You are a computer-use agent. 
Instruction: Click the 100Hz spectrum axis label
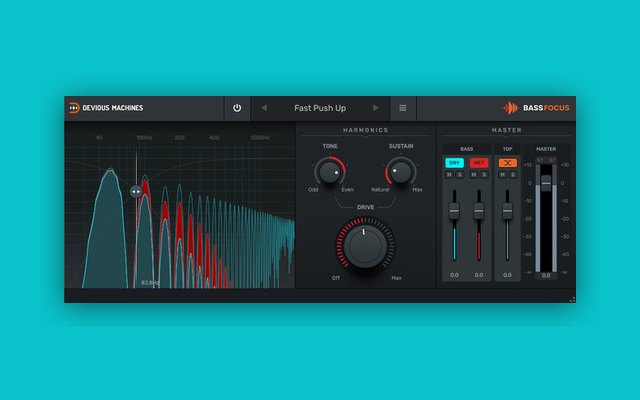pyautogui.click(x=144, y=138)
